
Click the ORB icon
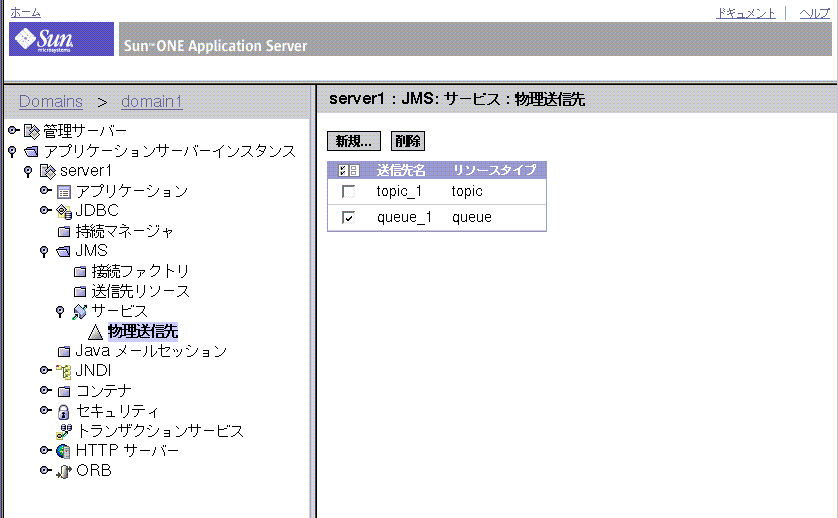(x=64, y=471)
